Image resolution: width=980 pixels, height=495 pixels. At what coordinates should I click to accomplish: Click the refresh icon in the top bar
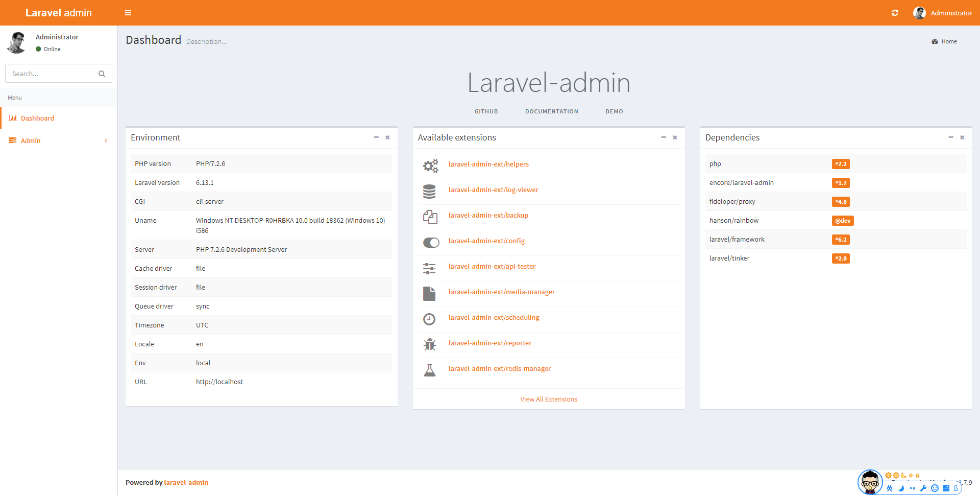(895, 13)
